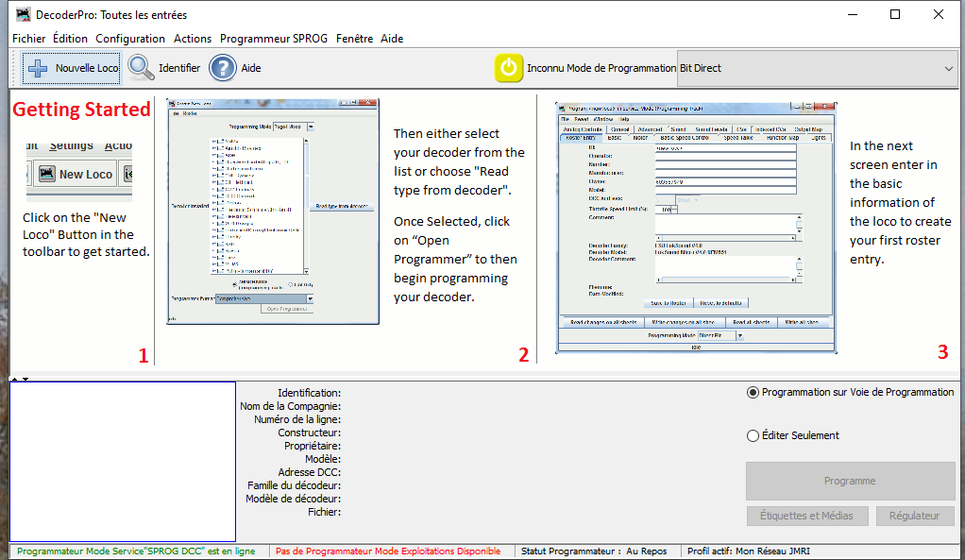Click the Identifier toolbar label
This screenshot has width=965, height=560.
pos(179,68)
